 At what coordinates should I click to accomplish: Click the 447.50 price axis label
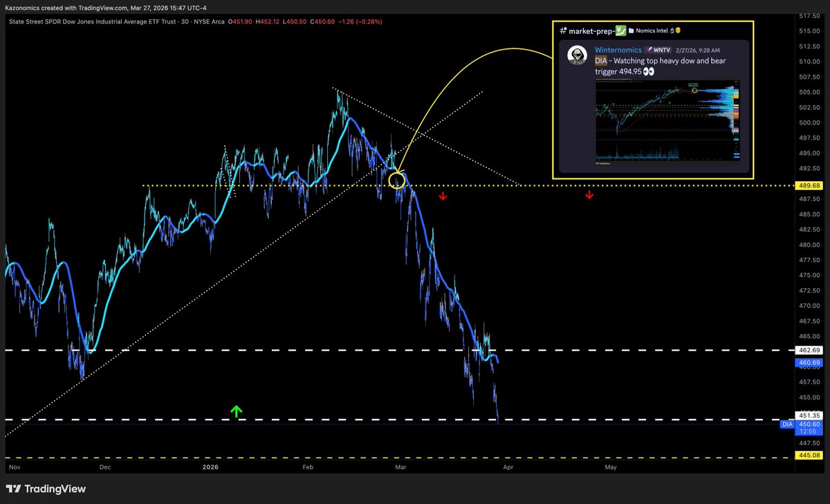[x=809, y=442]
